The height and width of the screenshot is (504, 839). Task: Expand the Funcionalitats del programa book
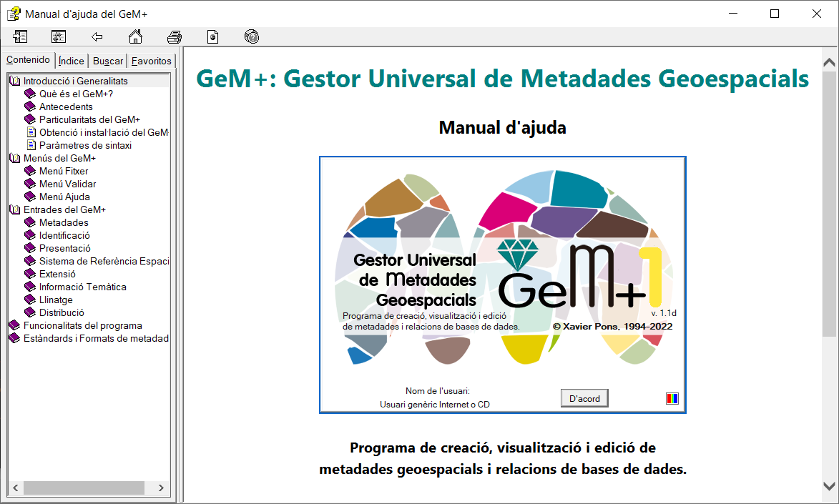tap(14, 325)
